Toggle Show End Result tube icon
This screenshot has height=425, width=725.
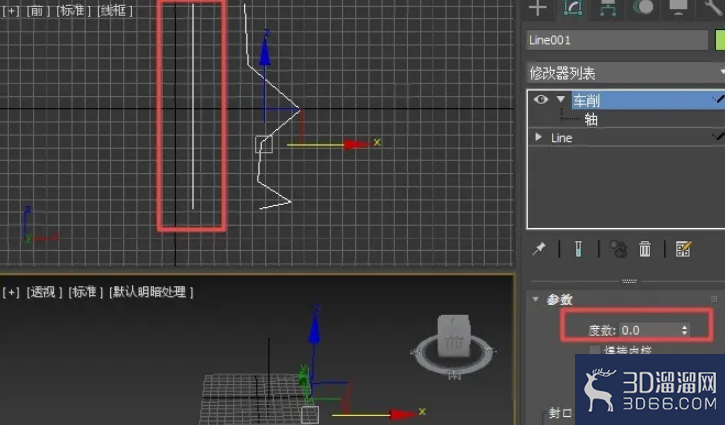click(578, 249)
